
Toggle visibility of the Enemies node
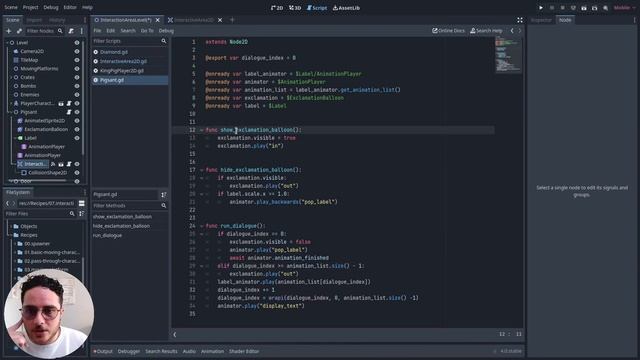tap(77, 95)
